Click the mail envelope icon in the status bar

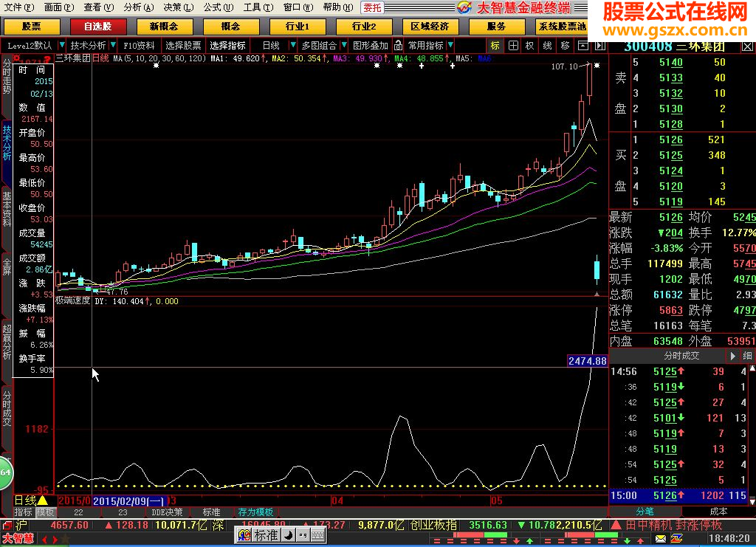point(660,538)
